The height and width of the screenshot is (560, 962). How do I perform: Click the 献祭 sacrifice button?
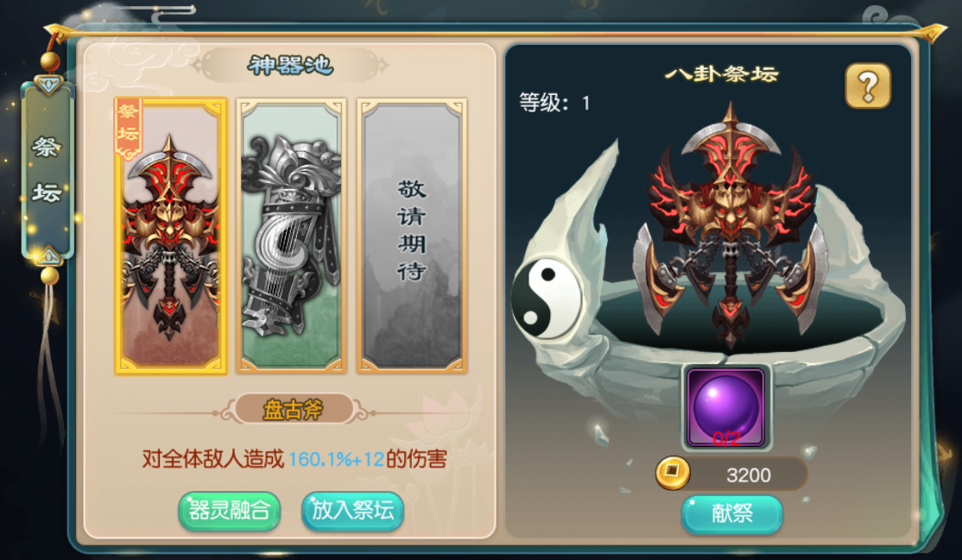732,513
